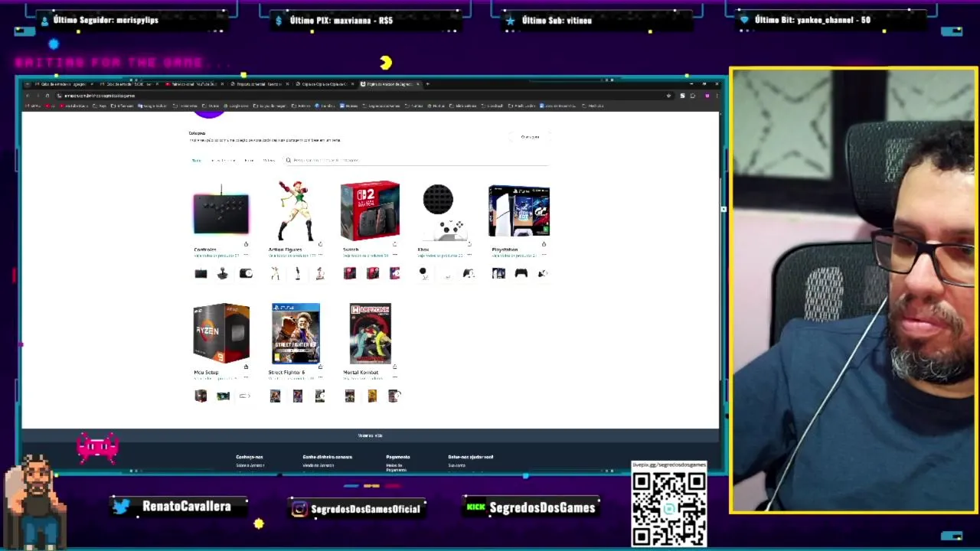Share the Meu Setup collection

point(246,367)
